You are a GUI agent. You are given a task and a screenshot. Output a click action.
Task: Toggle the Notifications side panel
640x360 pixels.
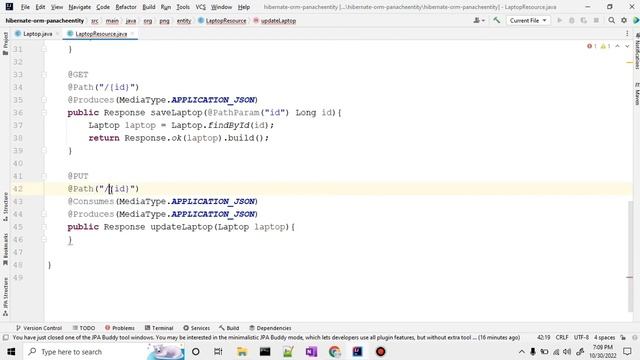click(637, 51)
